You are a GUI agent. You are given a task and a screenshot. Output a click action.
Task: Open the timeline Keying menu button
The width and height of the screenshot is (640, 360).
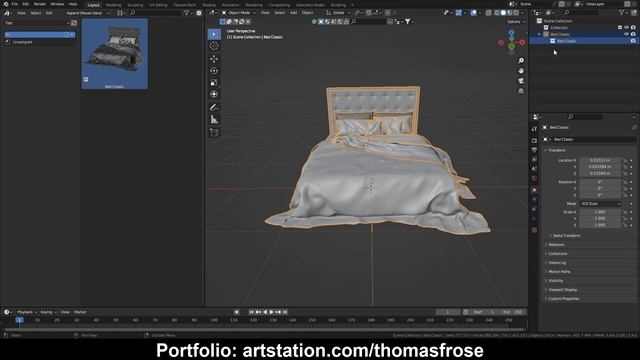coord(48,312)
